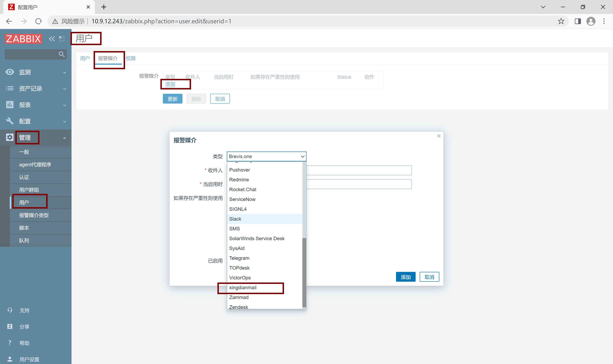The height and width of the screenshot is (364, 613).
Task: Click the share Z icon
Action: point(10,326)
